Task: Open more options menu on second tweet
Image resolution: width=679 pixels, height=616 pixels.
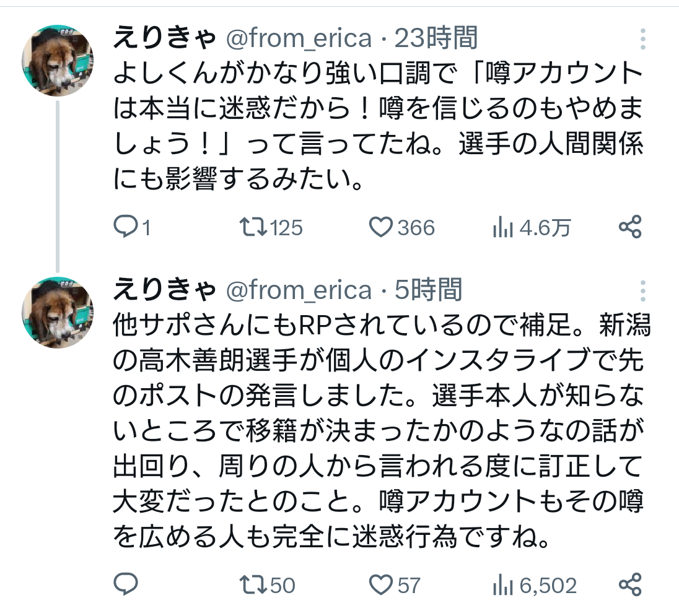Action: click(643, 290)
